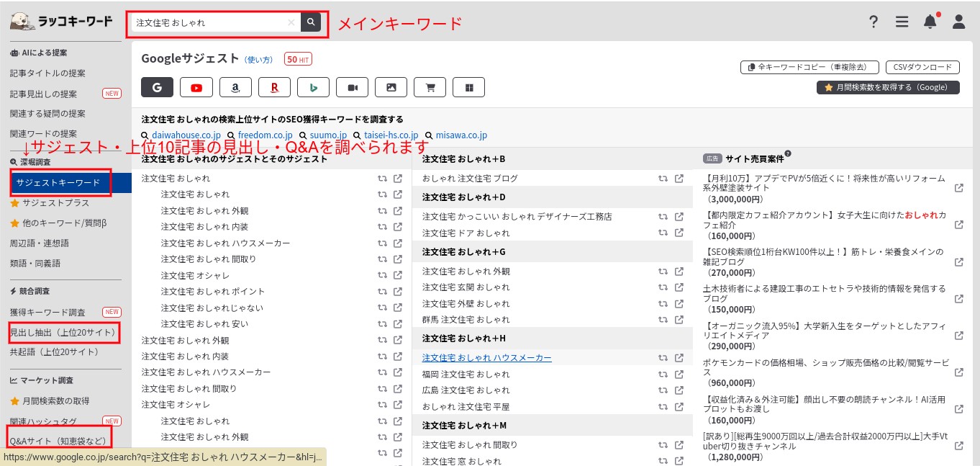
Task: Click the 注文住宅 おしゃれ ハウスメーカー link
Action: (x=486, y=358)
